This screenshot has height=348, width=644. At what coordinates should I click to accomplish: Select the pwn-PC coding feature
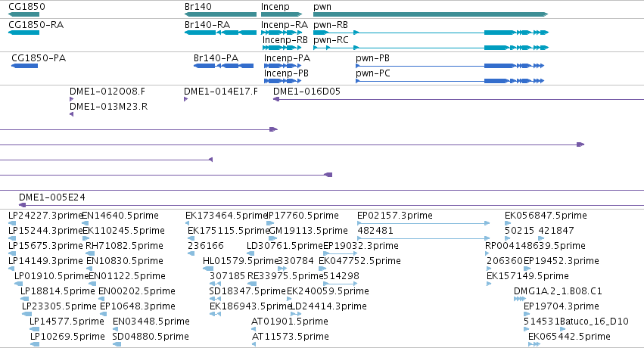click(x=450, y=81)
